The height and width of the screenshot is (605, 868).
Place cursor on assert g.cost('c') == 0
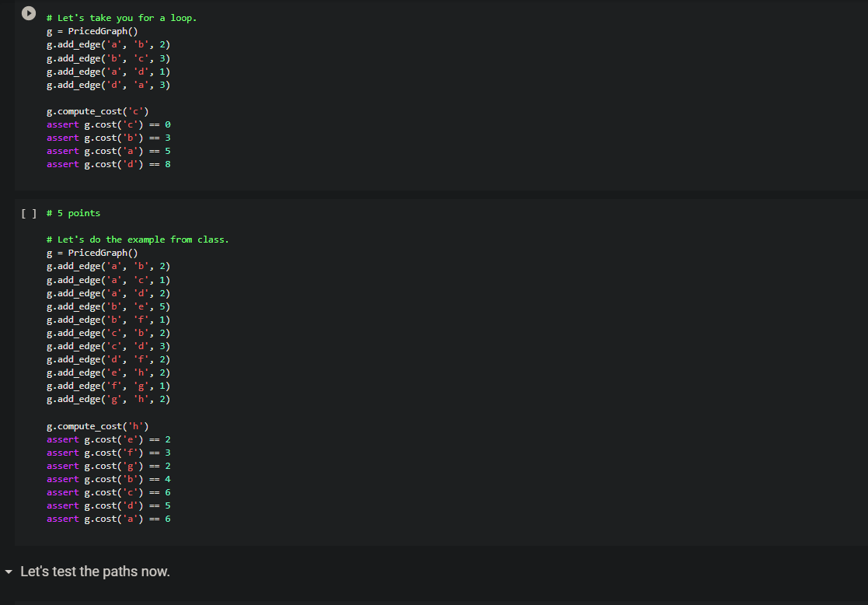108,124
